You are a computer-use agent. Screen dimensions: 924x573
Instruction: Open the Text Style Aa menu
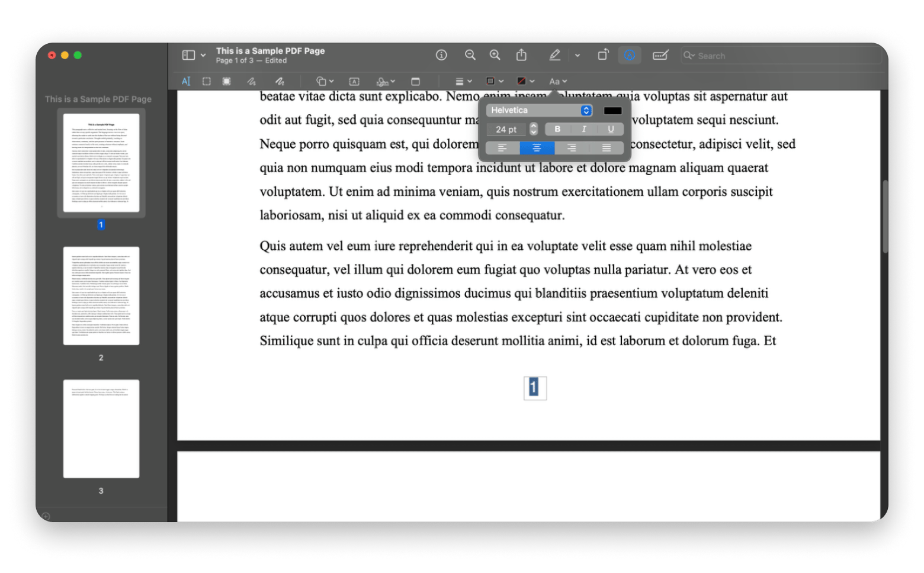[x=557, y=81]
